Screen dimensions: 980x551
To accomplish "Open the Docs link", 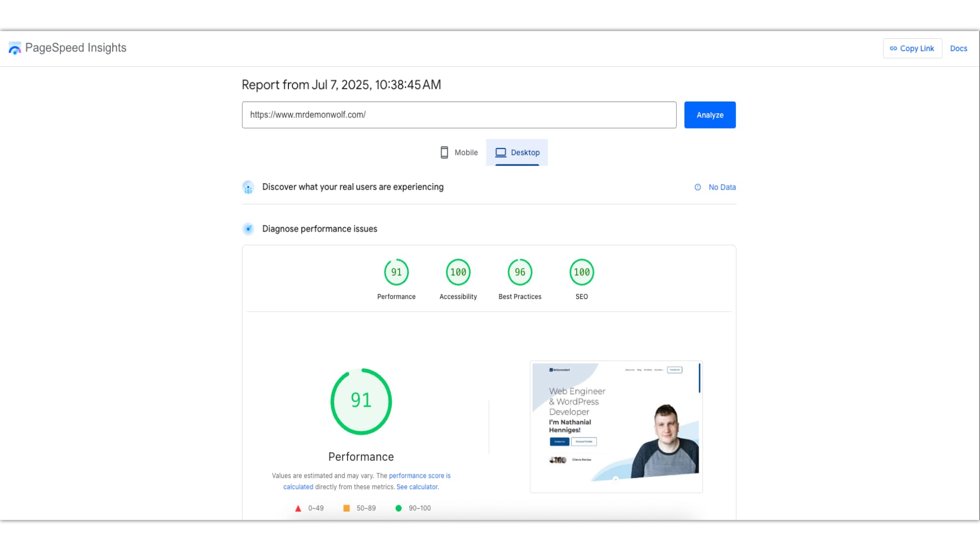I will click(958, 48).
